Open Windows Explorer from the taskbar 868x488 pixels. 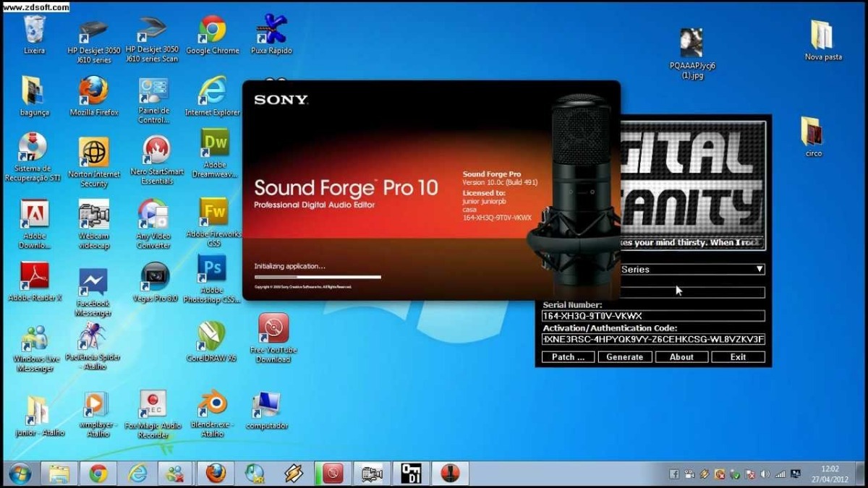(x=59, y=474)
